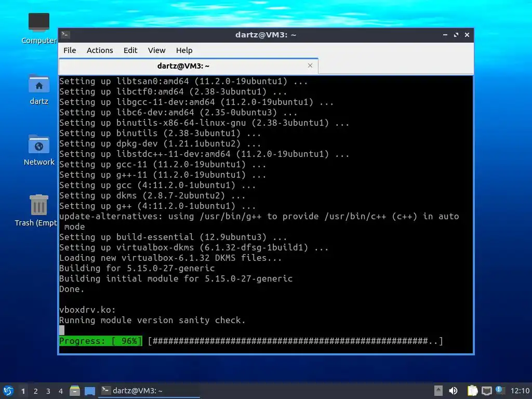532x399 pixels.
Task: Click 'Building initial module for 5.15.0-27-generic'
Action: pyautogui.click(x=176, y=278)
